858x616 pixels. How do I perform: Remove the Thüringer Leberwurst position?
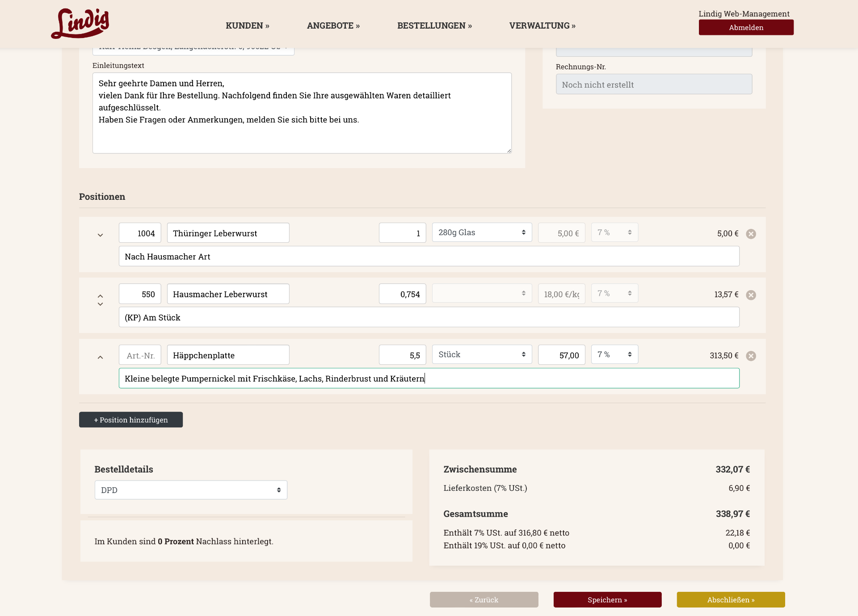click(x=751, y=234)
